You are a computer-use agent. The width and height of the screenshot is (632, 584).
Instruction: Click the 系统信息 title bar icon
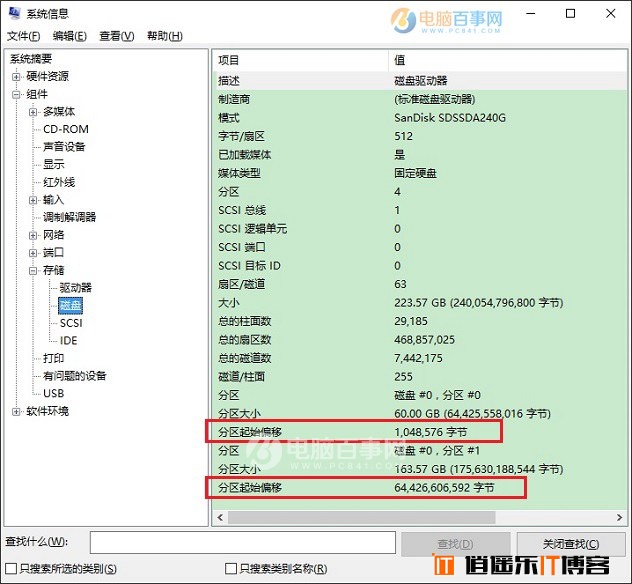[15, 13]
